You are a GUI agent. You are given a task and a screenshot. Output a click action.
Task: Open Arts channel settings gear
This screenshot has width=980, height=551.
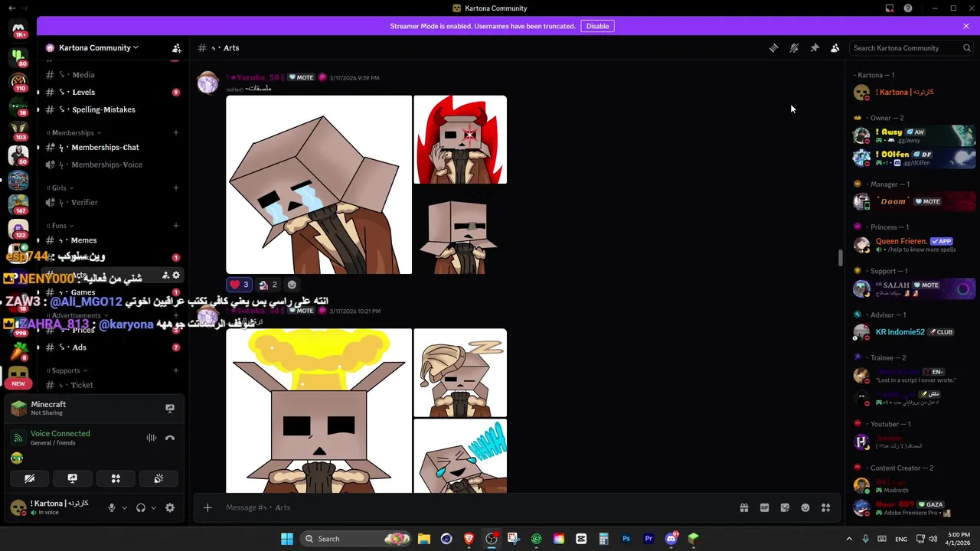pos(176,275)
